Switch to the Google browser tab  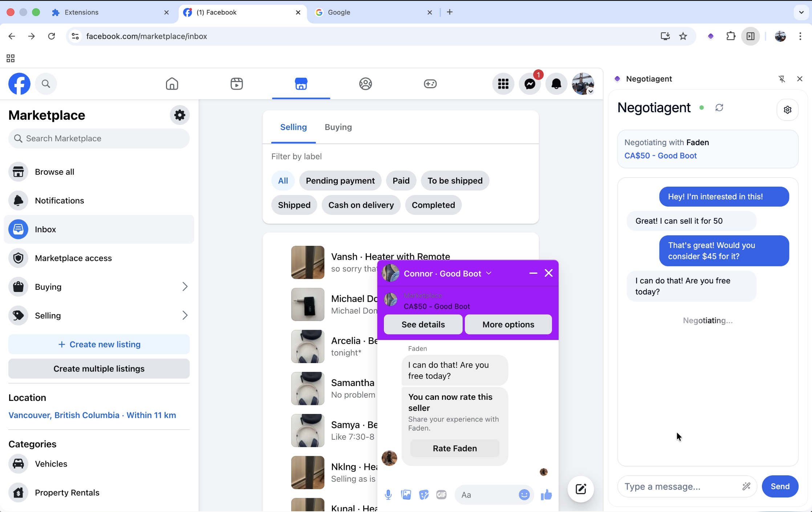[x=370, y=12]
